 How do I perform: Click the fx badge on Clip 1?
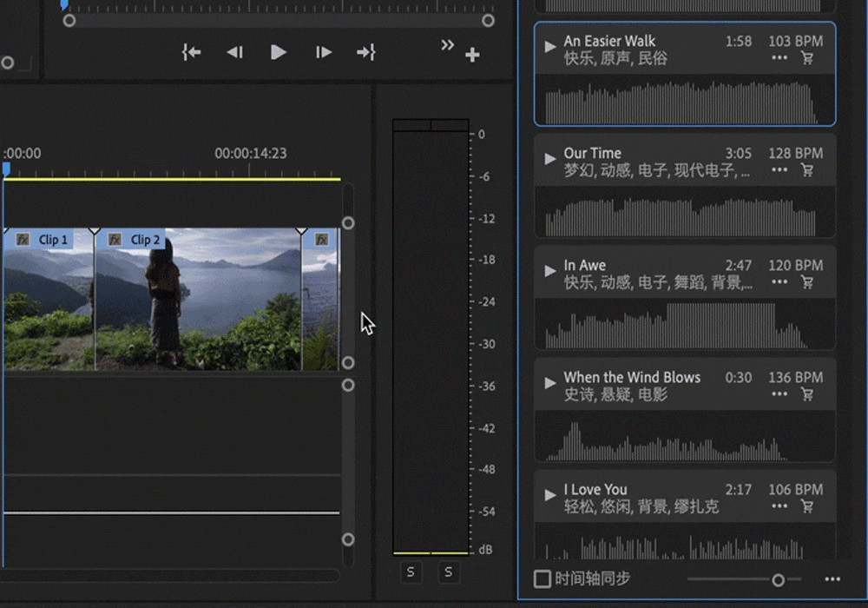(x=23, y=240)
